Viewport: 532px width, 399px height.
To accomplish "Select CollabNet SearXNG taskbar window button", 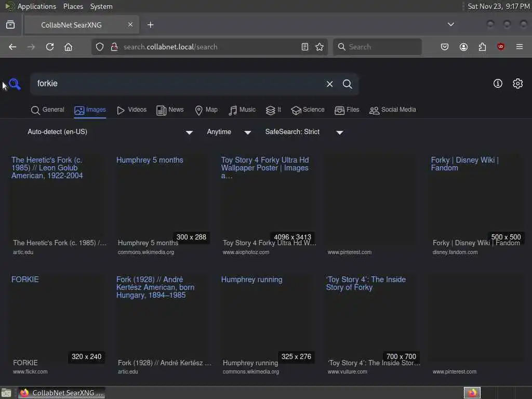I will click(62, 393).
